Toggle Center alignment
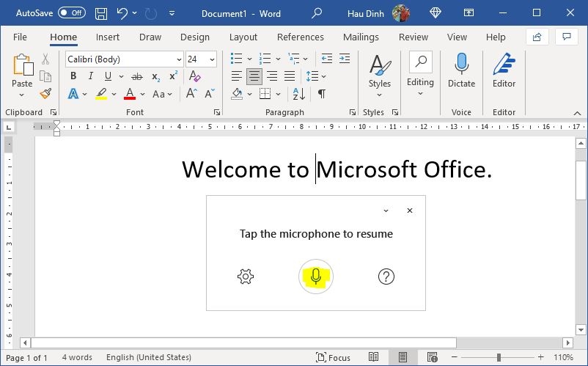This screenshot has height=366, width=588. pyautogui.click(x=254, y=76)
